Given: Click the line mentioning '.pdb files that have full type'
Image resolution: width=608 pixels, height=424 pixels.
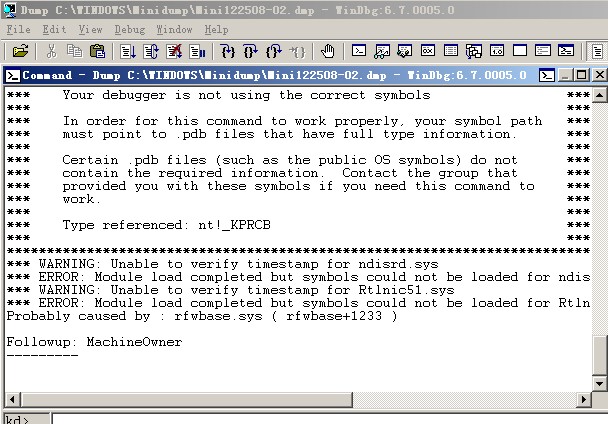Looking at the screenshot, I should point(289,134).
